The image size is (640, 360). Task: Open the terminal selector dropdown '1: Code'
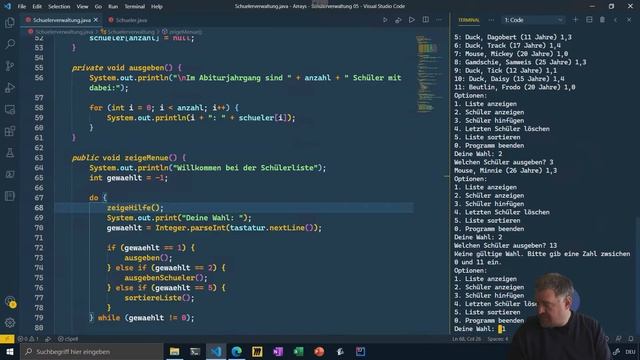(533, 20)
